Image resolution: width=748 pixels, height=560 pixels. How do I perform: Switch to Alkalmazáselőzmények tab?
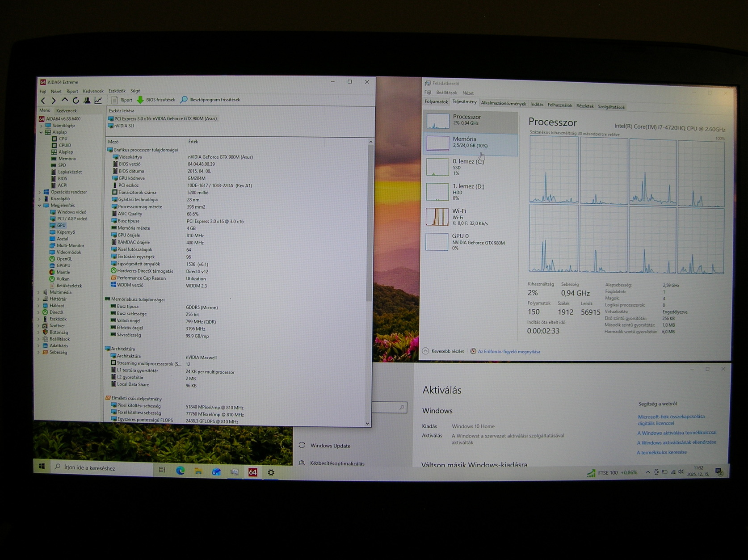click(x=504, y=104)
